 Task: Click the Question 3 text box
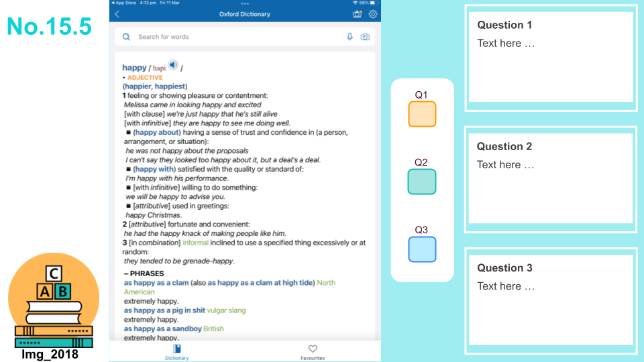point(551,301)
